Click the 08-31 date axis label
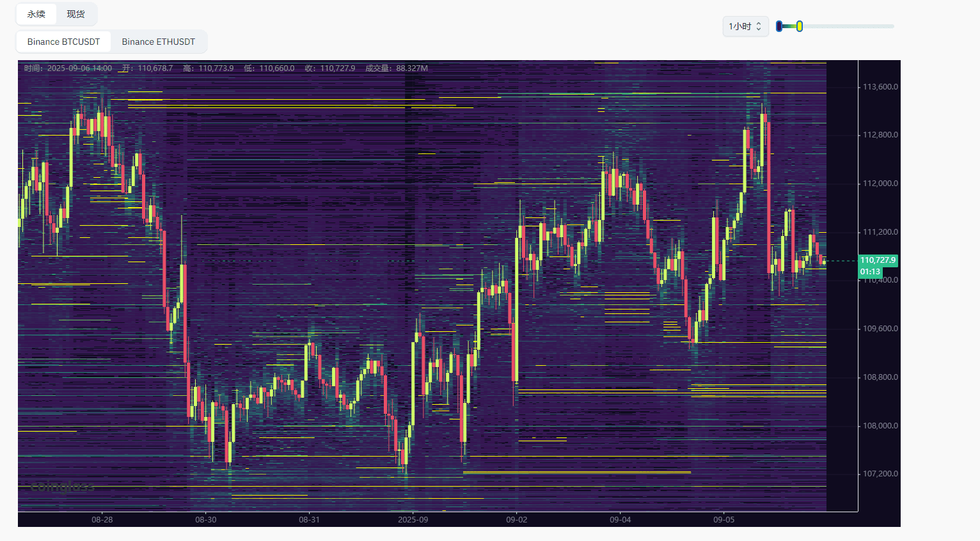Screen dimensions: 980x541 point(309,520)
